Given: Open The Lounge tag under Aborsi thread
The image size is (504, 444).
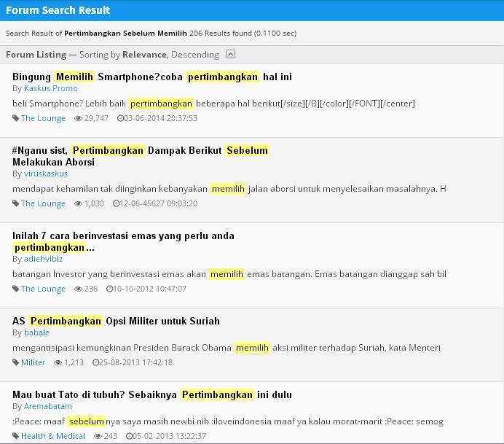Looking at the screenshot, I should click(x=43, y=203).
